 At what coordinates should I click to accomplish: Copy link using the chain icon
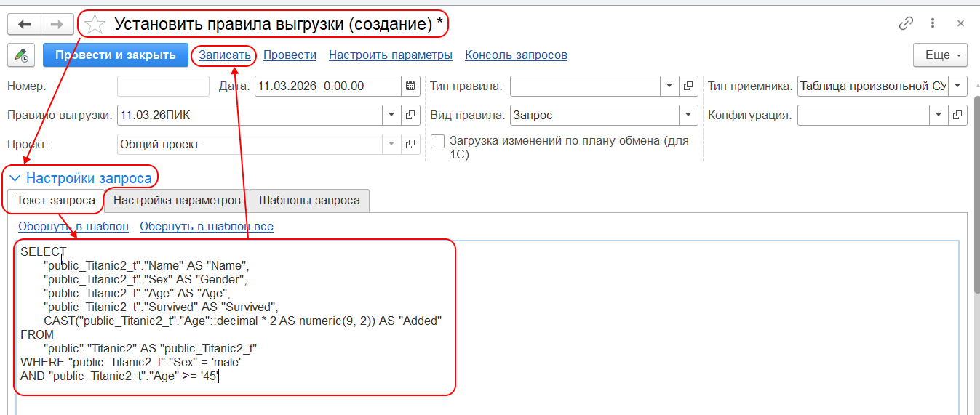(x=906, y=23)
